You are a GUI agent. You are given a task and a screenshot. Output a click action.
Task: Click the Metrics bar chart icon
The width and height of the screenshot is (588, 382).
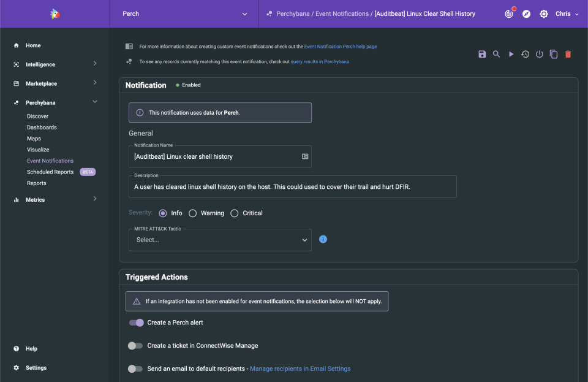[x=16, y=200]
